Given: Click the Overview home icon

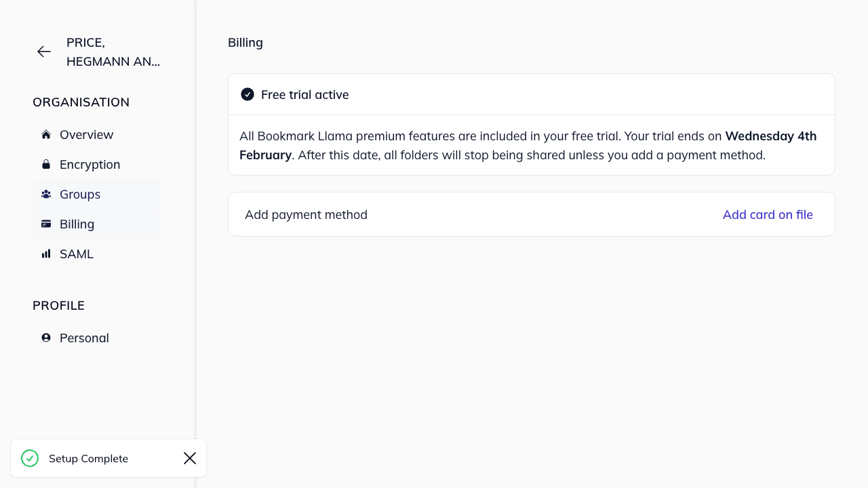Looking at the screenshot, I should tap(46, 135).
